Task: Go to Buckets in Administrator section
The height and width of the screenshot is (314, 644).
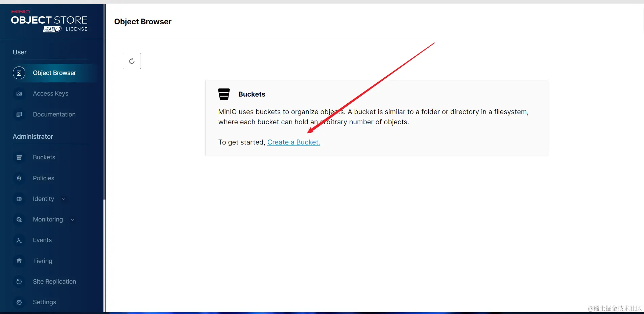Action: 44,157
